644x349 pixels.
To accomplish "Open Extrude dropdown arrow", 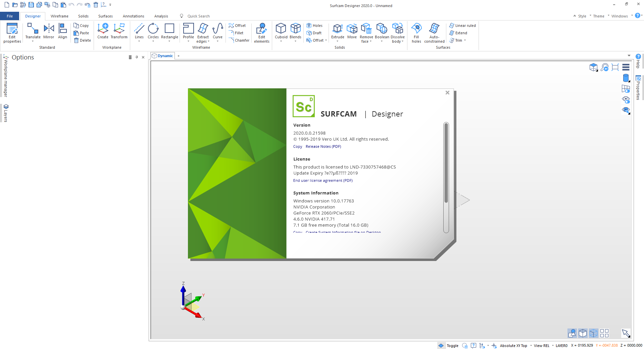I will [x=337, y=41].
